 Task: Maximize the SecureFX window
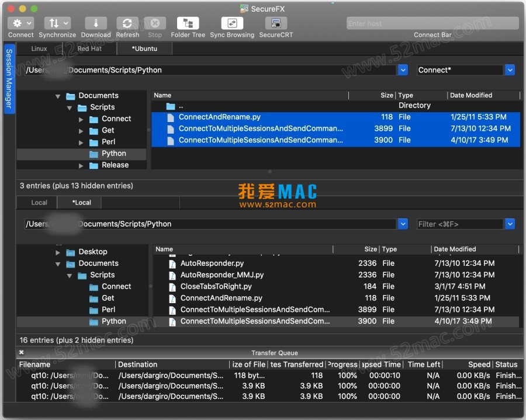pyautogui.click(x=34, y=9)
